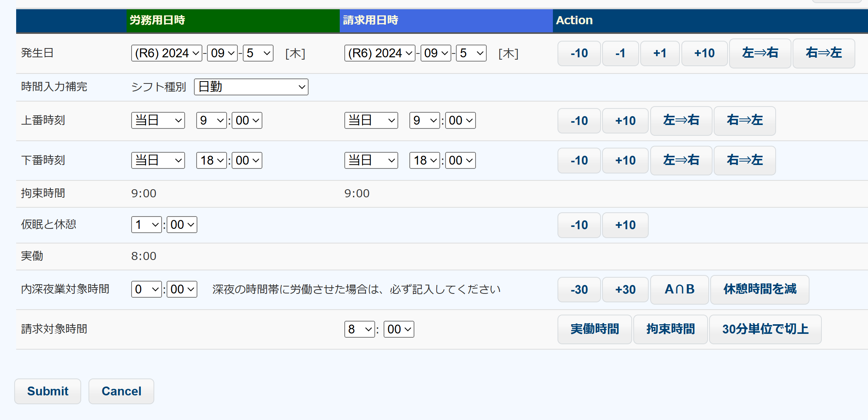Open billing 上番時刻 当日 day selector
Viewport: 868px width, 420px height.
click(x=371, y=120)
